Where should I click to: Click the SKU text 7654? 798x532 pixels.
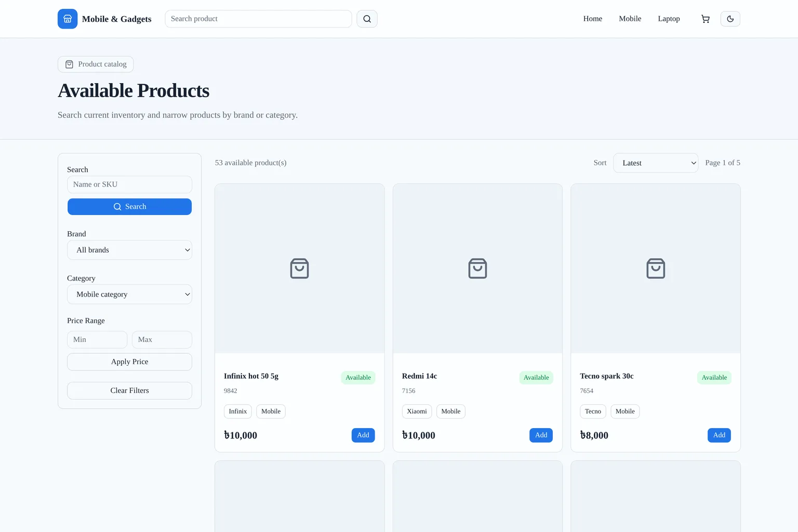587,391
